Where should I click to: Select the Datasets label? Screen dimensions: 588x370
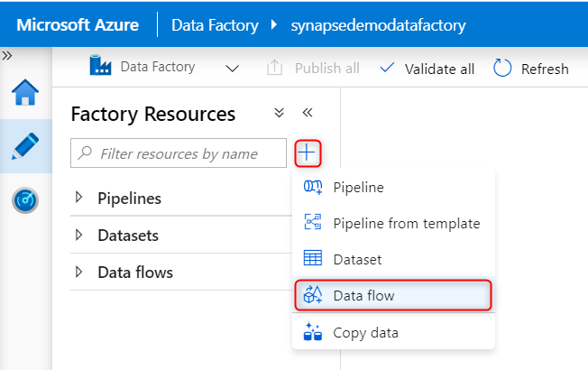coord(128,236)
